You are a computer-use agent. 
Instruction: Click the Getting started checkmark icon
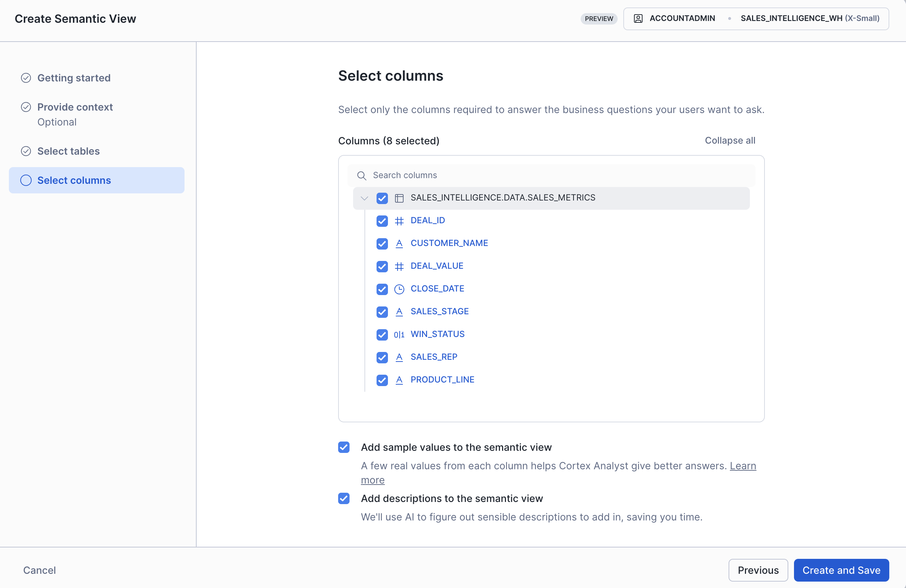pyautogui.click(x=26, y=78)
